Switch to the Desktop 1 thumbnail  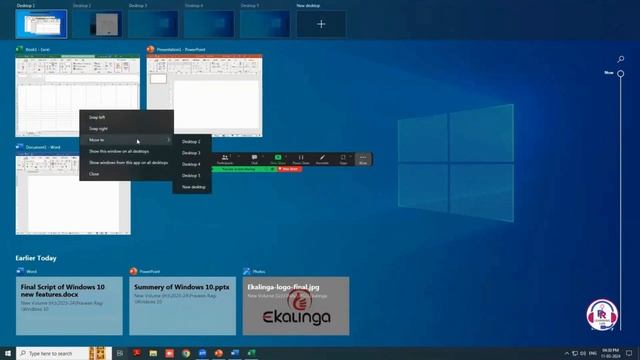pyautogui.click(x=41, y=24)
